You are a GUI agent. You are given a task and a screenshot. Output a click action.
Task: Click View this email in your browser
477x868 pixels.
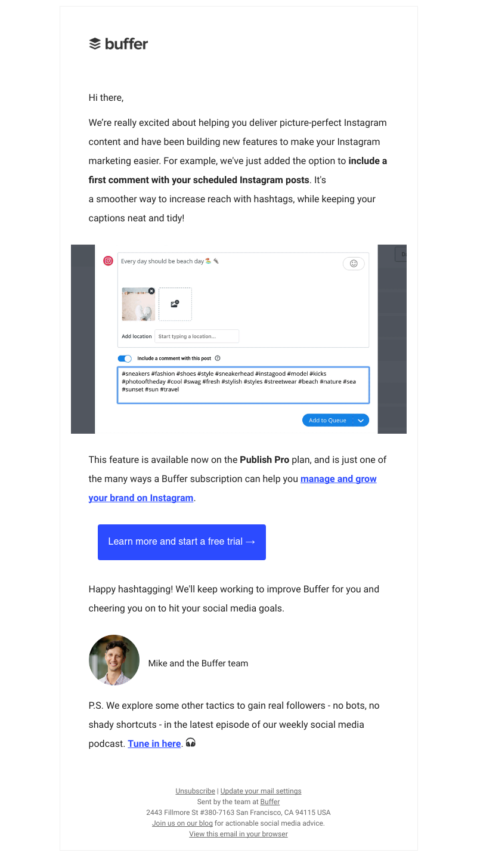click(x=238, y=834)
